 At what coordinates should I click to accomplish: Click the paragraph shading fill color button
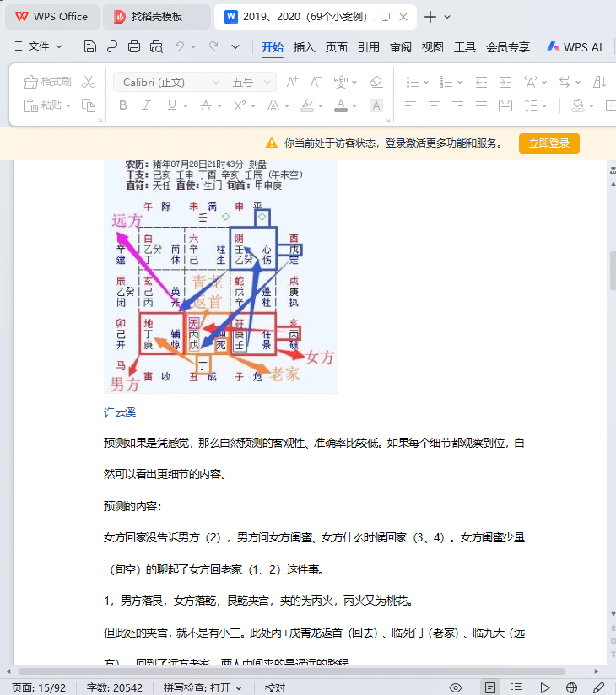(x=577, y=105)
